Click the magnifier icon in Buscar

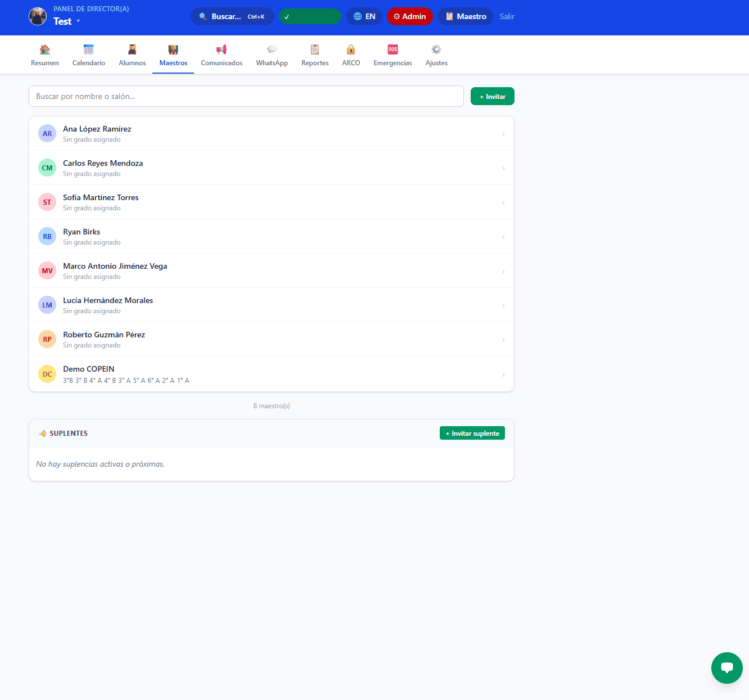point(203,16)
